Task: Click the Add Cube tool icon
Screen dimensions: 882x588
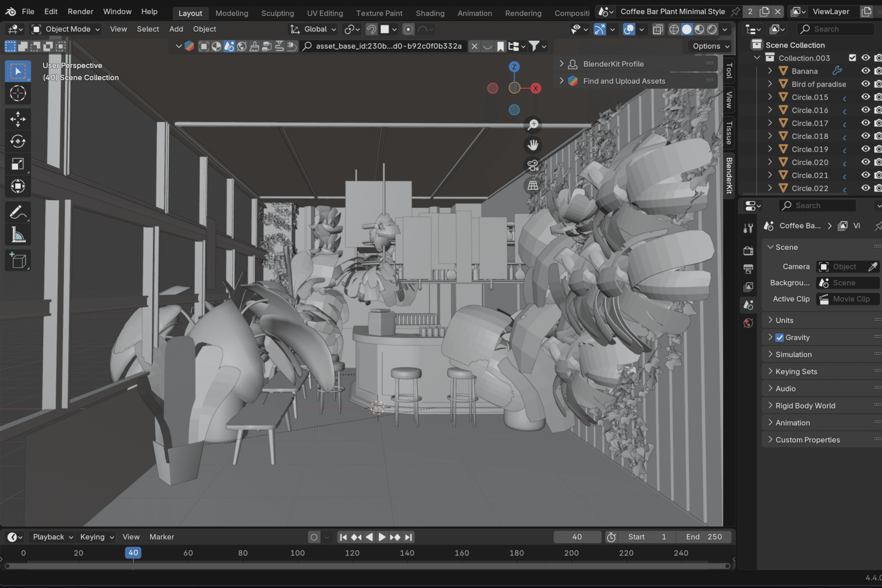Action: pyautogui.click(x=18, y=260)
